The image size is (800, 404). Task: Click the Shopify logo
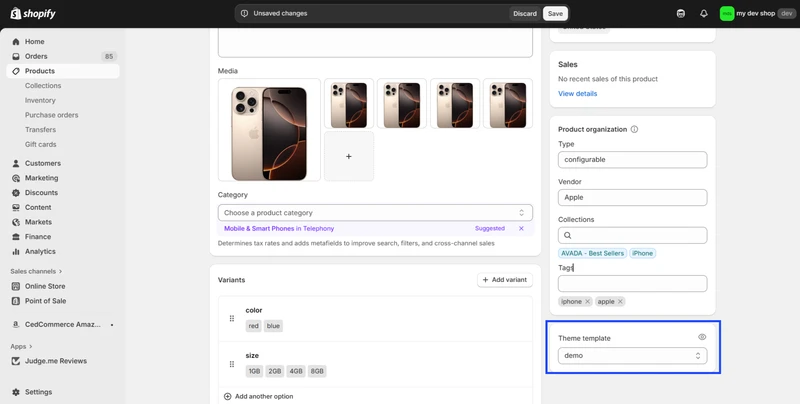pyautogui.click(x=33, y=14)
